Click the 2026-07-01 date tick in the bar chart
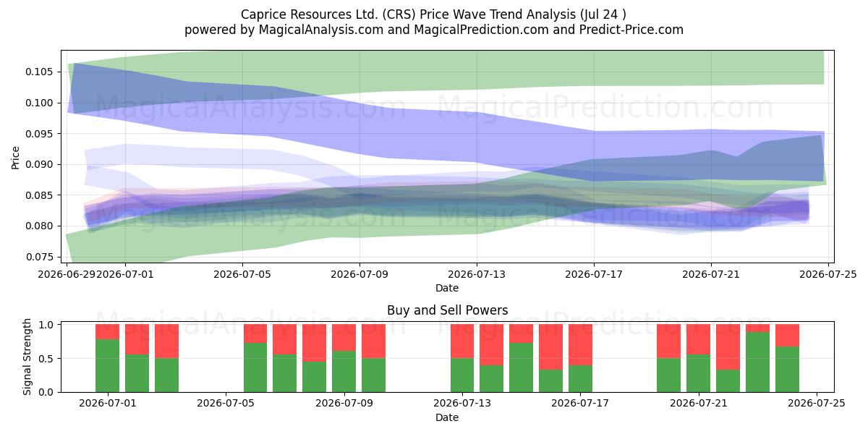 click(x=107, y=403)
